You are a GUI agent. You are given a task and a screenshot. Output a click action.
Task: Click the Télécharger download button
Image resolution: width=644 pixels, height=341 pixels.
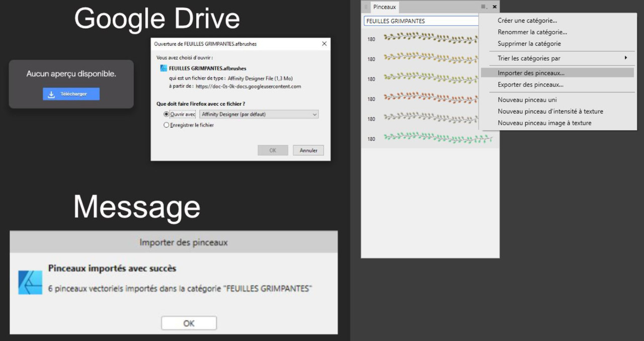[x=71, y=94]
